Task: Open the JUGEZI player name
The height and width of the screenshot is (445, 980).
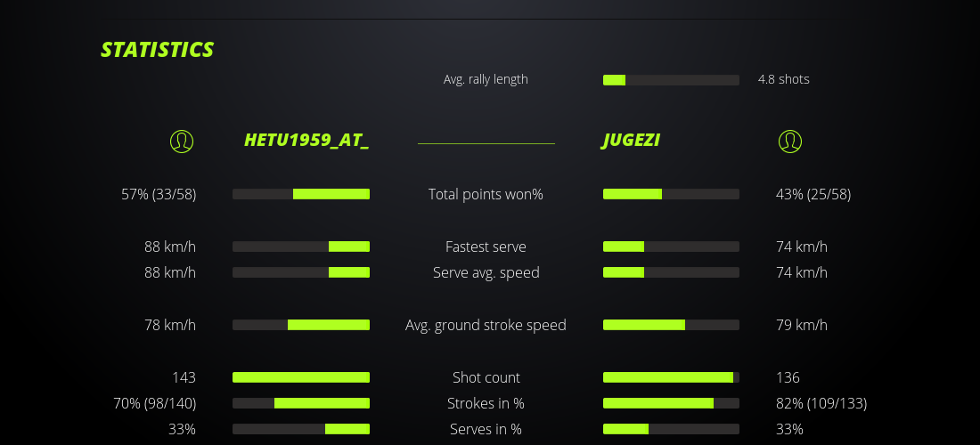Action: coord(632,141)
